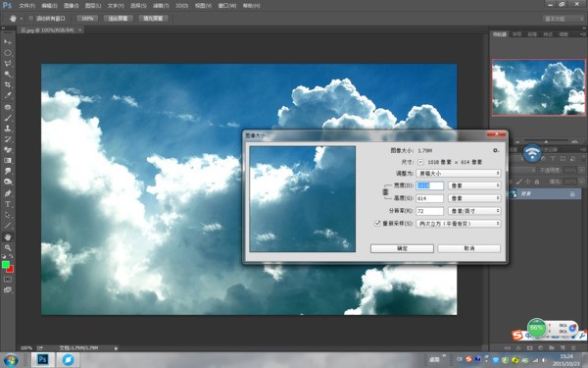Open Image Size dialog gear settings
Screen dimensions: 588x368
pos(496,150)
